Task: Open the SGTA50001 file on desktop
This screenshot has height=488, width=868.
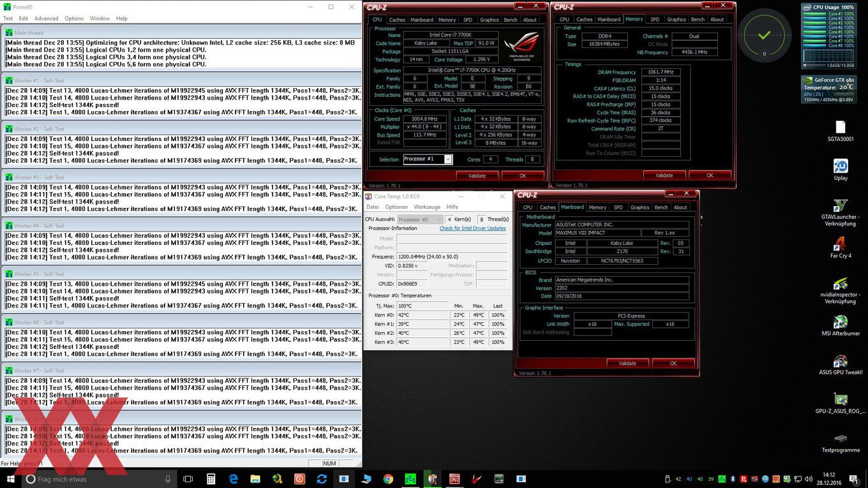Action: pos(841,130)
